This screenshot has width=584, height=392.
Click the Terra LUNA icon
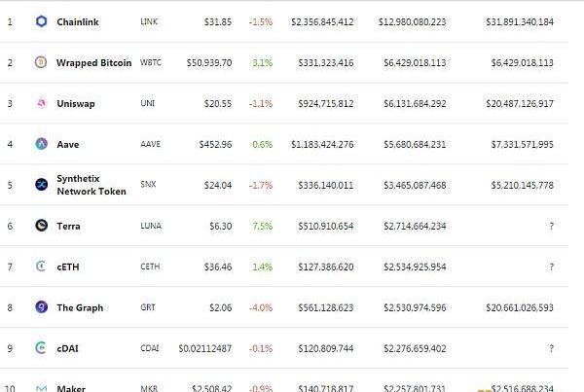point(41,226)
